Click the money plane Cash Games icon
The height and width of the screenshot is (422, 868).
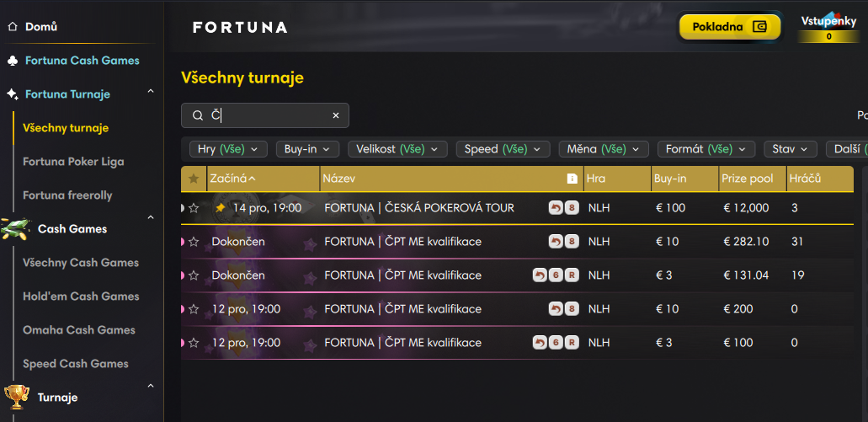(15, 229)
